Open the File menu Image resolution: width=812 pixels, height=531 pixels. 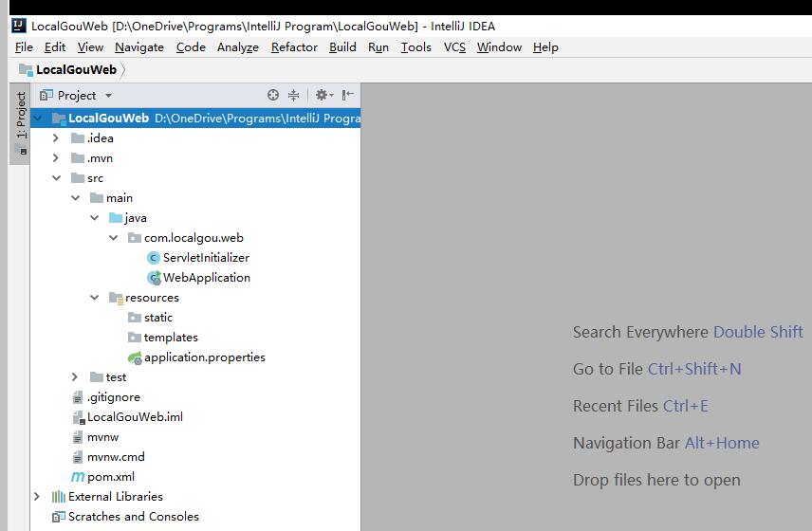click(x=24, y=47)
